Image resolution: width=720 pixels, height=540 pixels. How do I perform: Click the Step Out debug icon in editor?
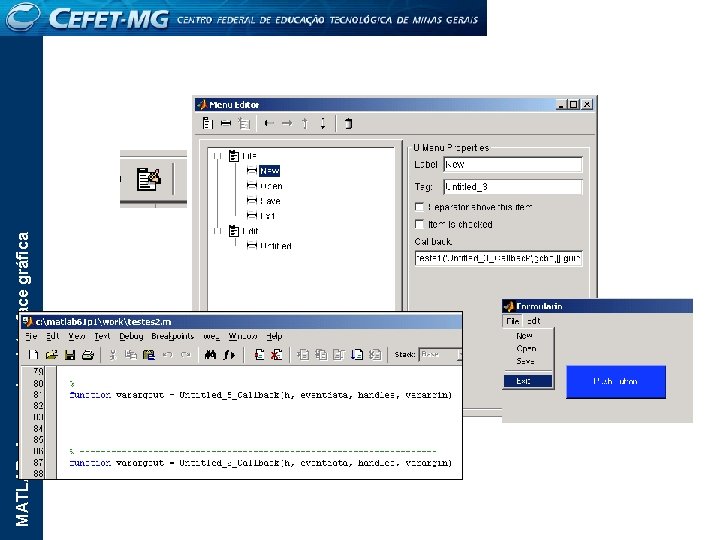click(x=339, y=354)
